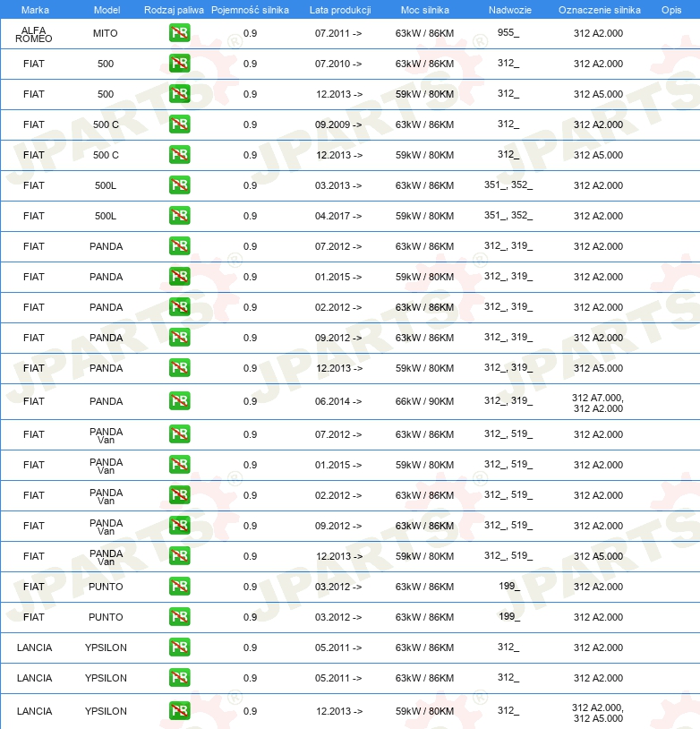This screenshot has height=729, width=700.
Task: Click fuel icon in PANDA Van 12.2013 row
Action: (x=179, y=556)
